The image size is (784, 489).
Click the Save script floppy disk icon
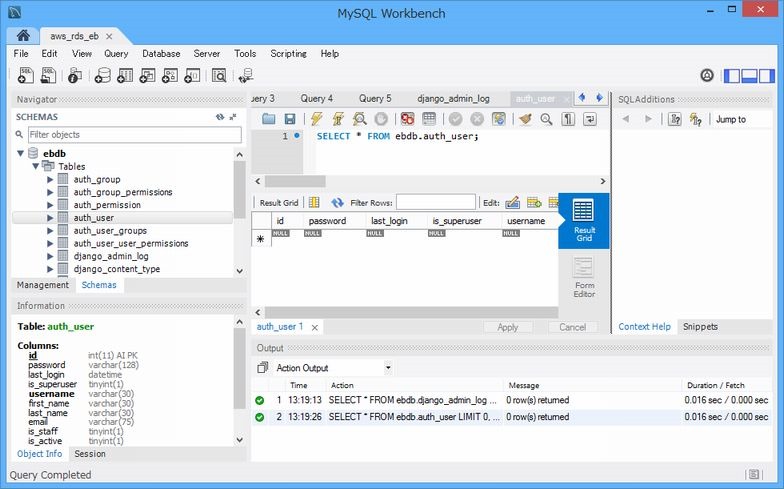tap(291, 119)
